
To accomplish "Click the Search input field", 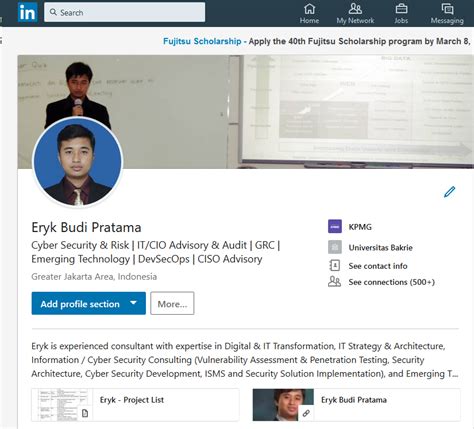I will tap(125, 12).
